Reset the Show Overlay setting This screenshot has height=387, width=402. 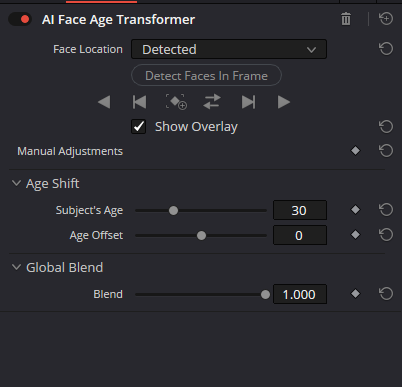point(386,127)
